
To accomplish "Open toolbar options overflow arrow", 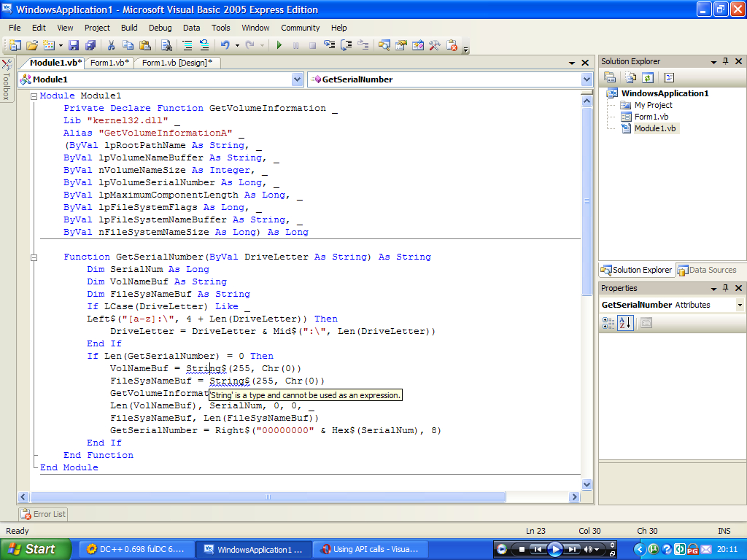I will (466, 48).
